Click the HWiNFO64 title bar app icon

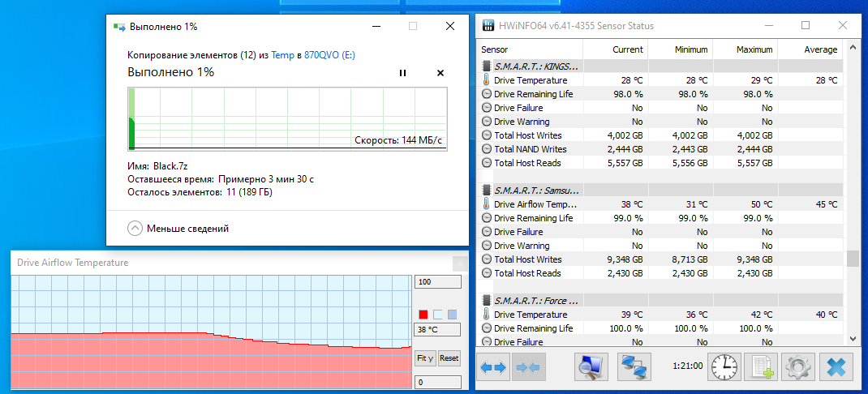click(488, 25)
